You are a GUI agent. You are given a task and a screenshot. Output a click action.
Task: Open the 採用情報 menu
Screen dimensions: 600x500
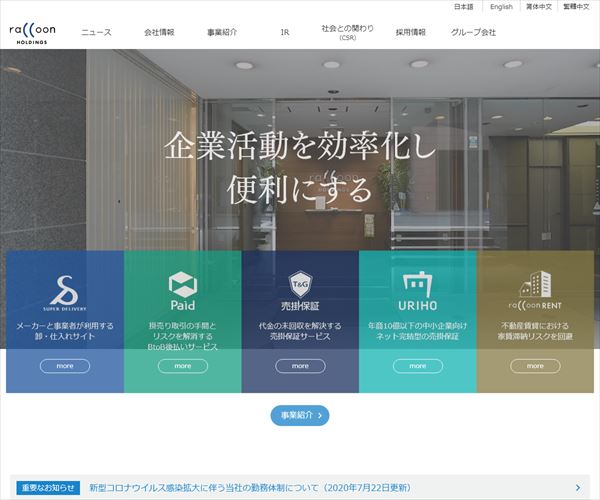click(411, 33)
